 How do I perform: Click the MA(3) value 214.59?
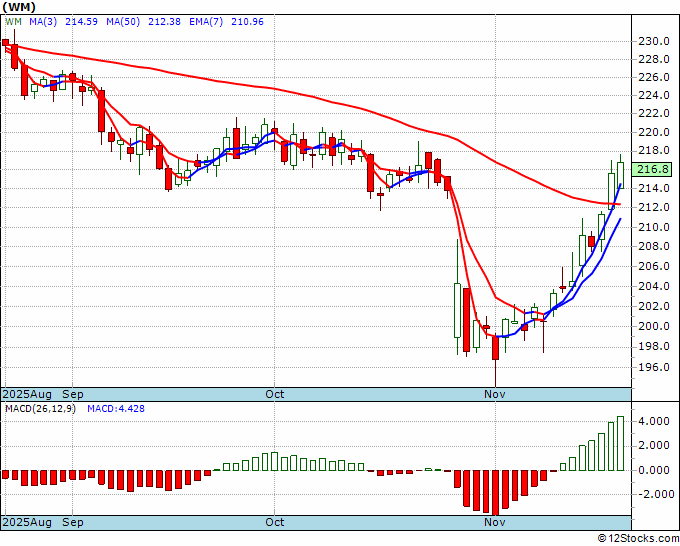coord(81,22)
